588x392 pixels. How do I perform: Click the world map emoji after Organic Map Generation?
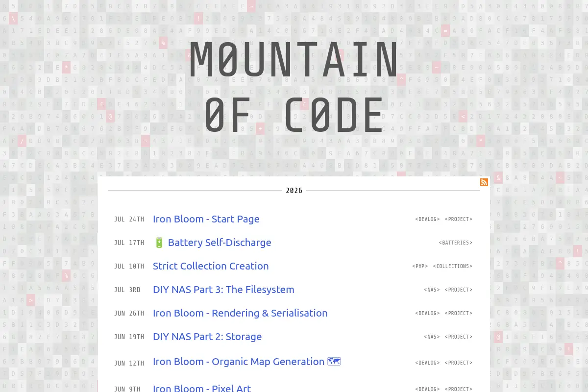click(x=334, y=362)
